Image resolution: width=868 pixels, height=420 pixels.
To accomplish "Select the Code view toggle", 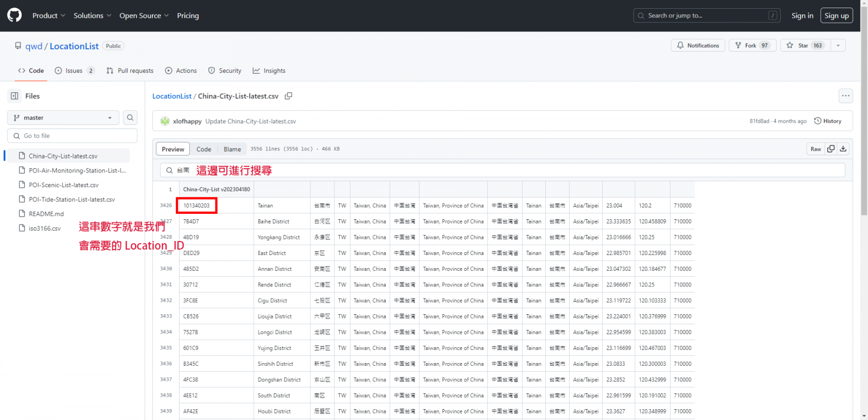I will tap(204, 149).
